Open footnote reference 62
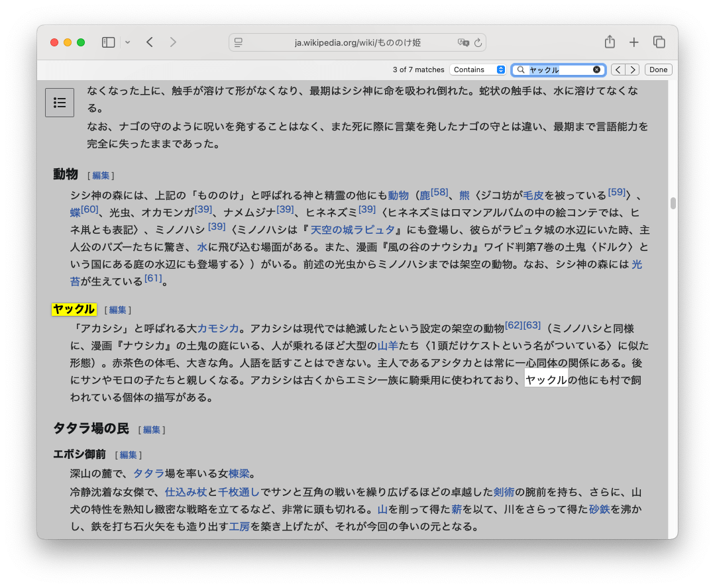This screenshot has width=715, height=588. [514, 325]
